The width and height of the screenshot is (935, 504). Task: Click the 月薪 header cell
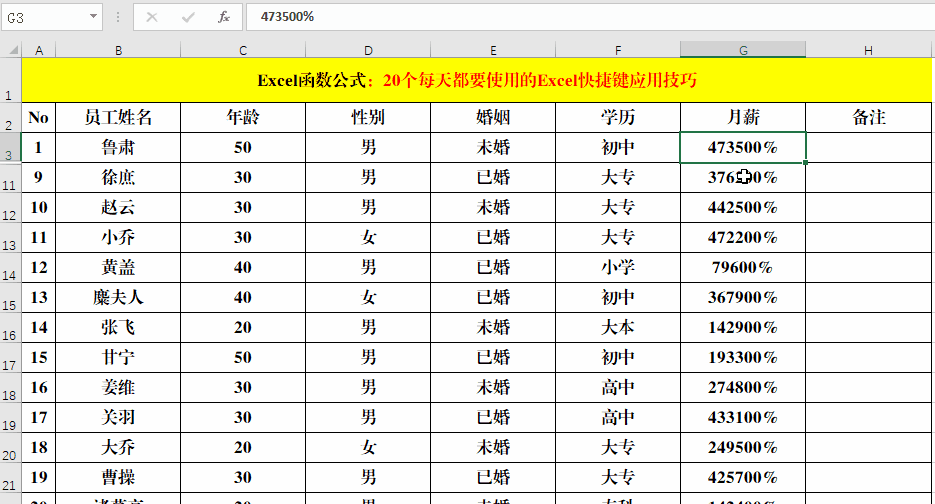click(x=743, y=118)
